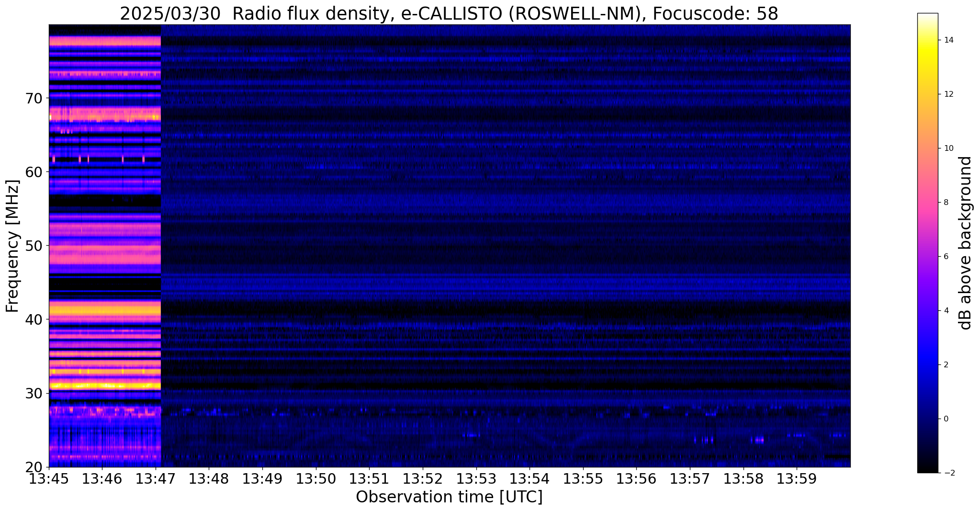Viewport: 980px width, 511px height.
Task: Click the 13:56 time tick label
Action: click(636, 478)
